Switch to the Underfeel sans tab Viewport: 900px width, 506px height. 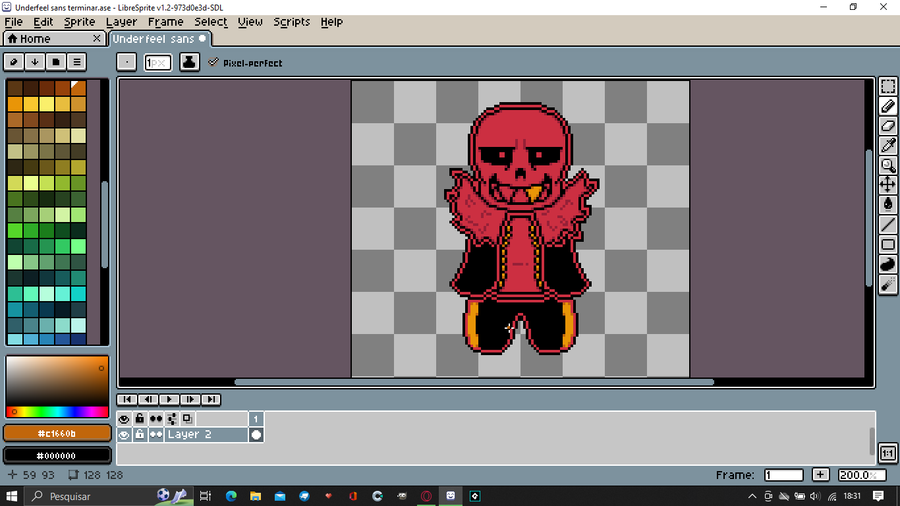pos(160,38)
